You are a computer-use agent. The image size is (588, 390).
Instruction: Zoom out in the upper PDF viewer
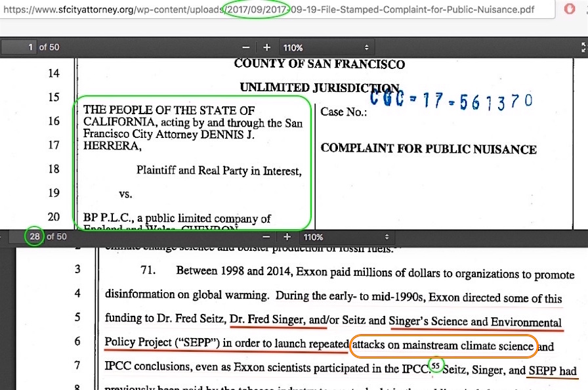[245, 48]
